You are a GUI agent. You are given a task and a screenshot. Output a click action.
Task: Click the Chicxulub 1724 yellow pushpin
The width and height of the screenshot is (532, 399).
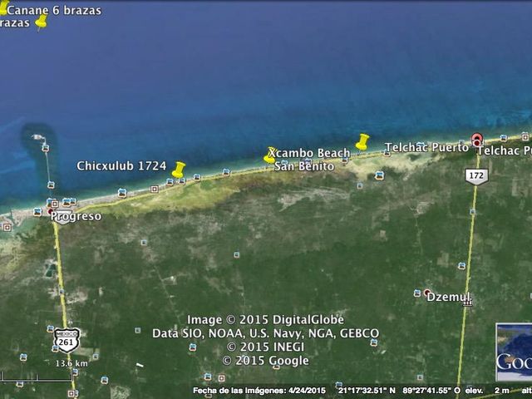pyautogui.click(x=178, y=170)
